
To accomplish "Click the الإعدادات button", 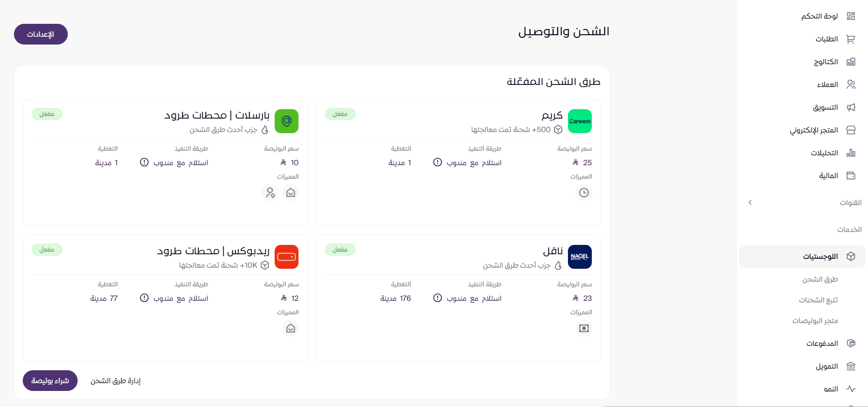I will coord(41,34).
